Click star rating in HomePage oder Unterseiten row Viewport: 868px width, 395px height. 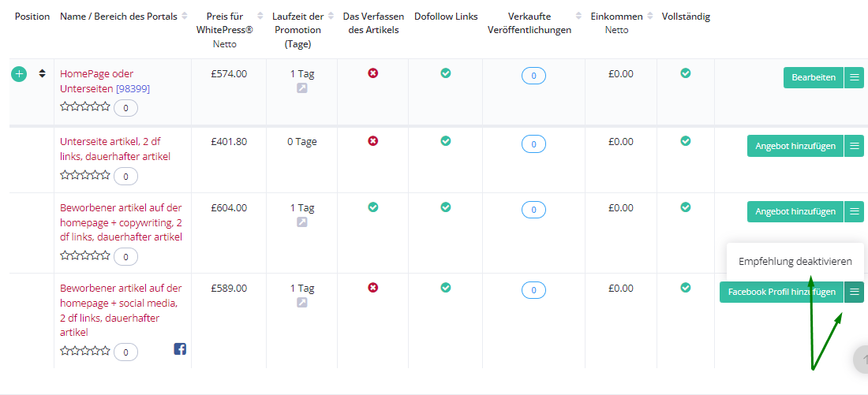(84, 106)
